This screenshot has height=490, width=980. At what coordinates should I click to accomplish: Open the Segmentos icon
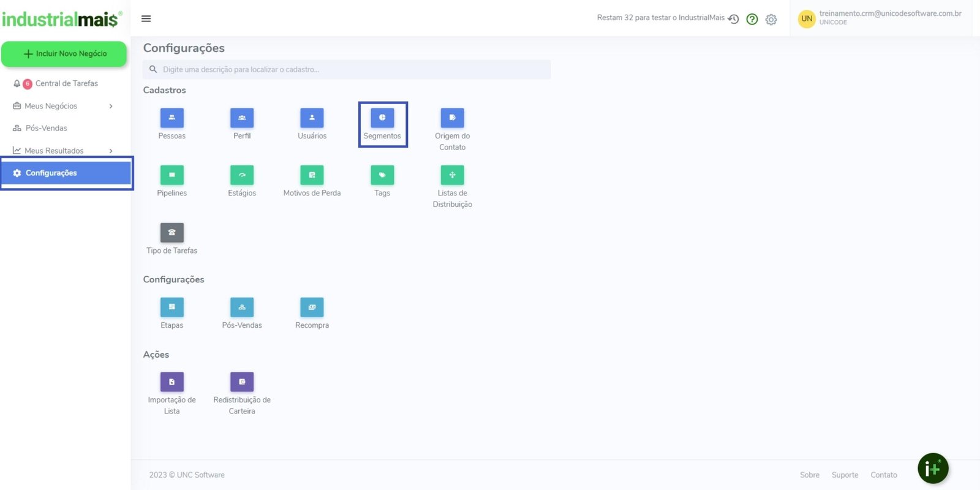click(382, 118)
